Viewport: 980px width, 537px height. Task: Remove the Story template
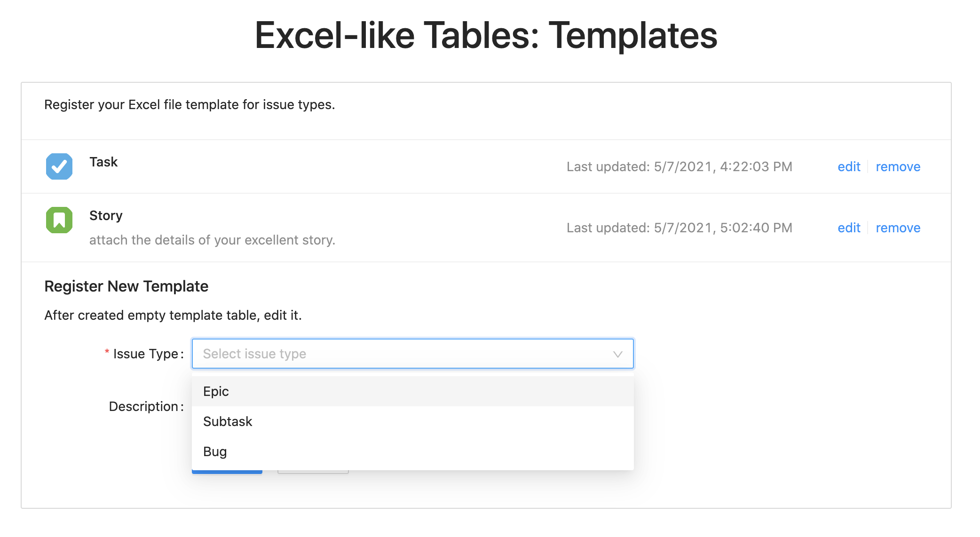click(897, 228)
